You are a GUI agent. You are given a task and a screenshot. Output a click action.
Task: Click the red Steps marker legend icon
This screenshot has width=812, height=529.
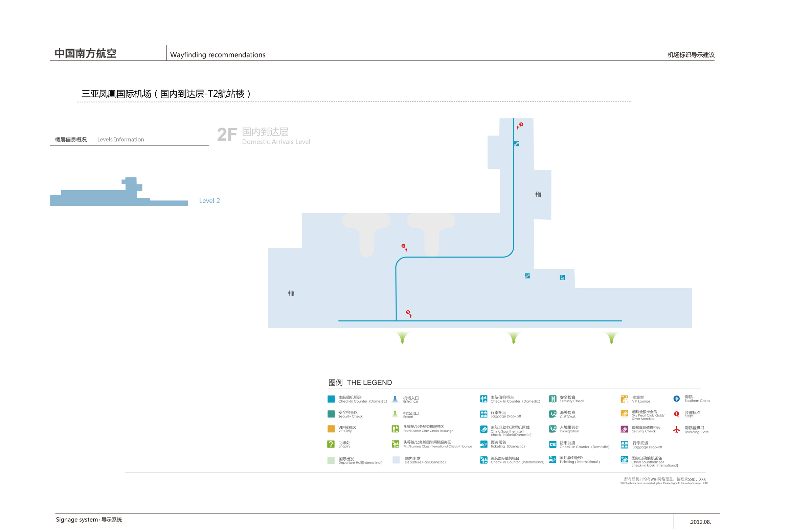click(x=677, y=414)
